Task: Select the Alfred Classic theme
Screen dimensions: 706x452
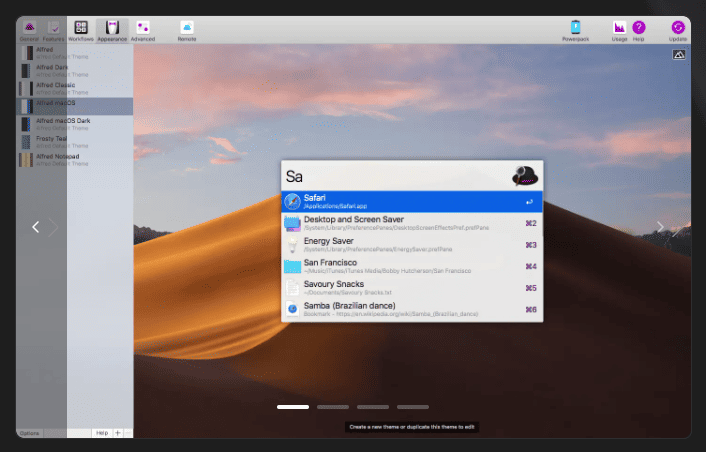Action: pyautogui.click(x=75, y=89)
